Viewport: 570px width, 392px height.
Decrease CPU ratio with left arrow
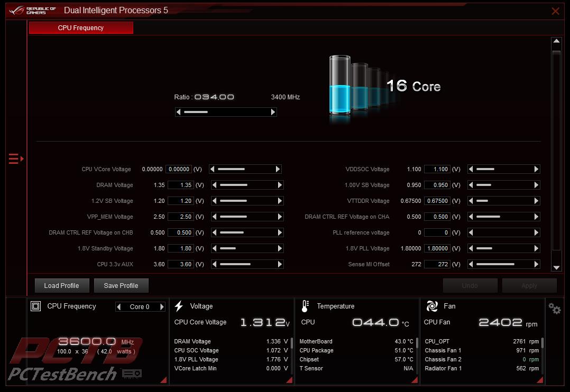(x=178, y=112)
